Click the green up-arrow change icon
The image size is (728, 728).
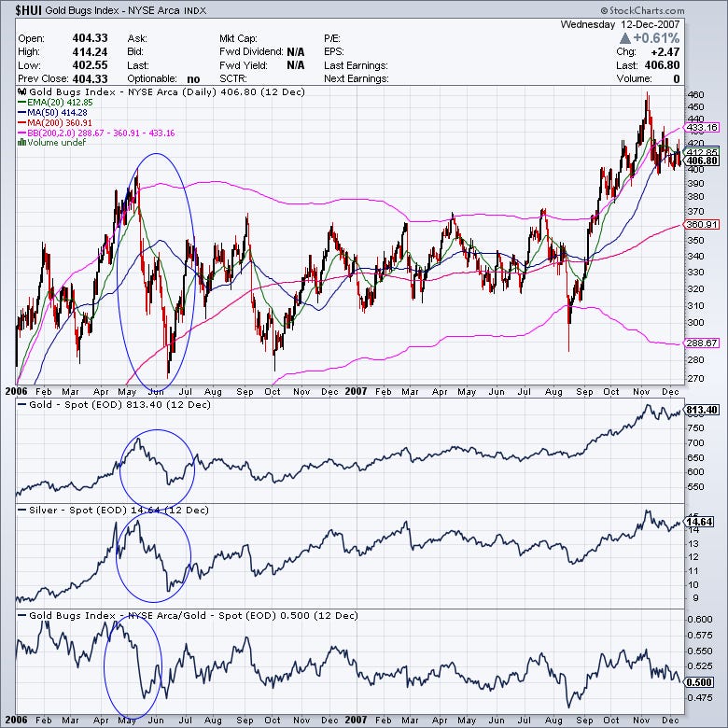(625, 38)
